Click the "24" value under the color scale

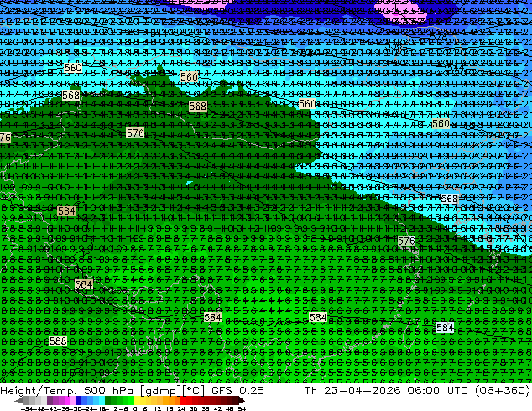point(181,408)
